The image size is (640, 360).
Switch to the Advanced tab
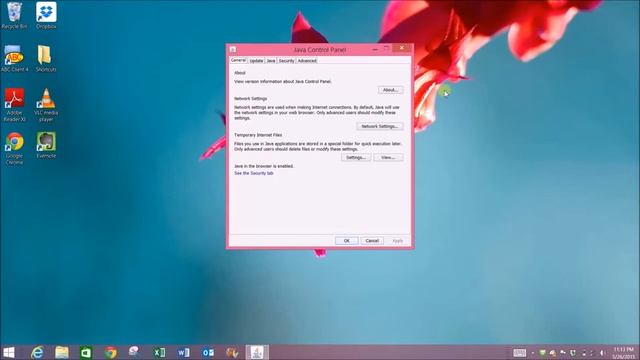[307, 60]
